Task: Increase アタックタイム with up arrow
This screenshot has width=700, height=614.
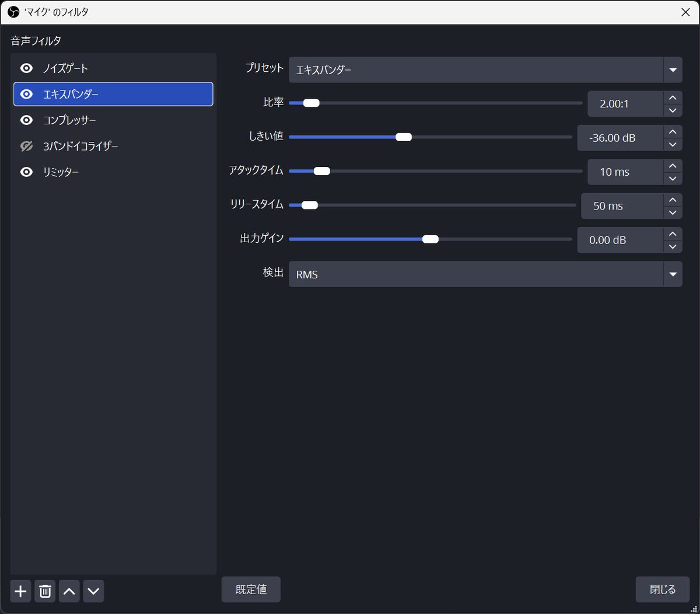Action: click(x=673, y=166)
